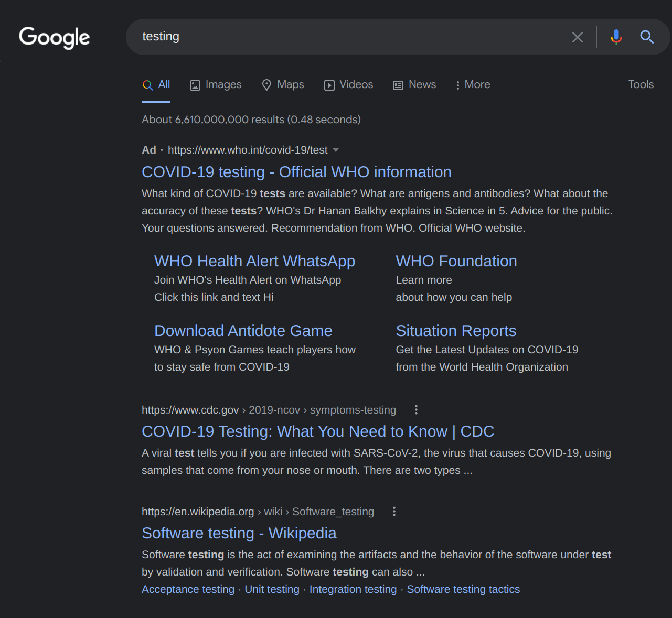Switch to the Images tab

coord(216,85)
